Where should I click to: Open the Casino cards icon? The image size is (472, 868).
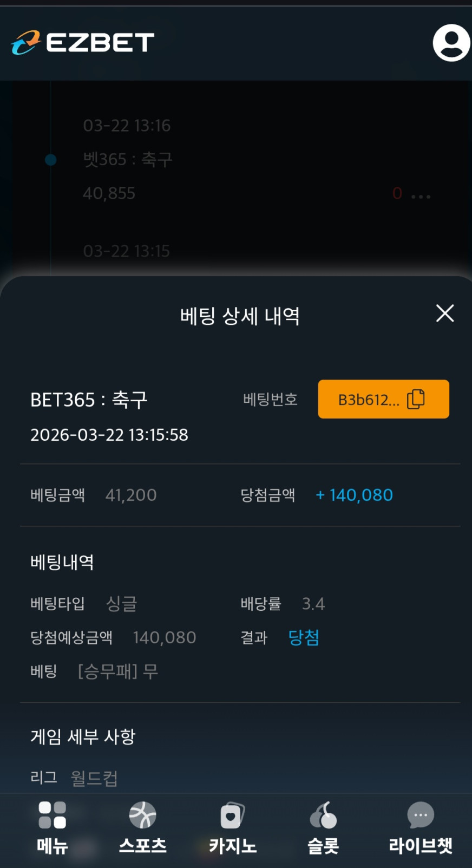233,815
